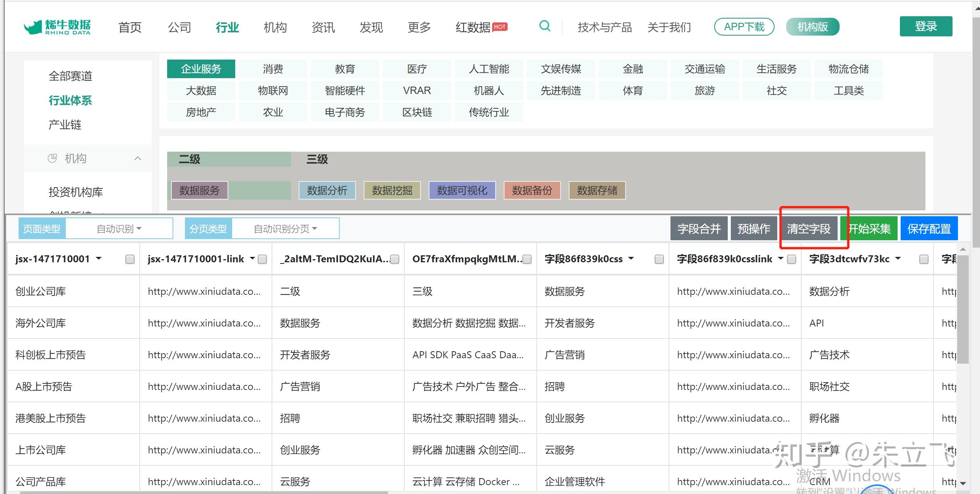Click the 字段合并 button
980x494 pixels.
click(x=699, y=229)
